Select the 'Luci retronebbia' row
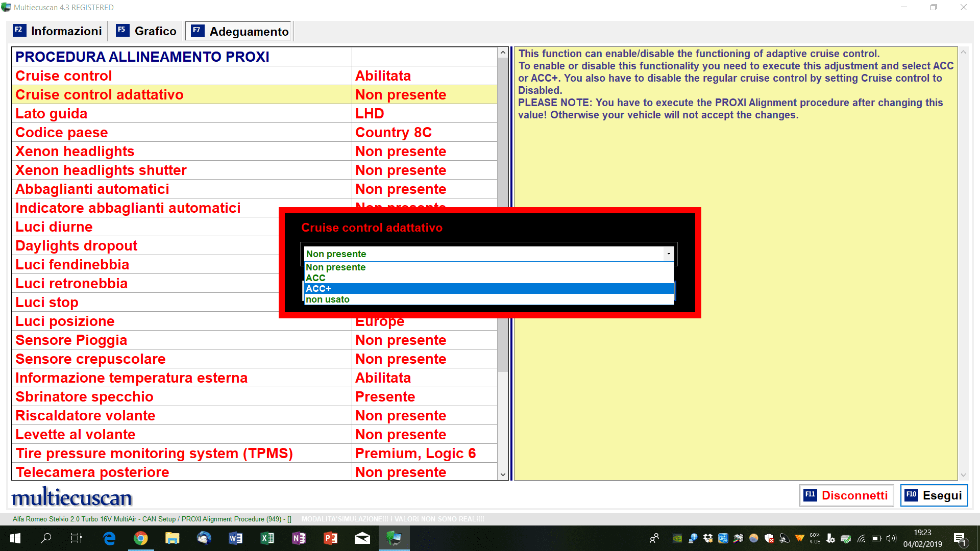The width and height of the screenshot is (980, 551). (x=145, y=283)
